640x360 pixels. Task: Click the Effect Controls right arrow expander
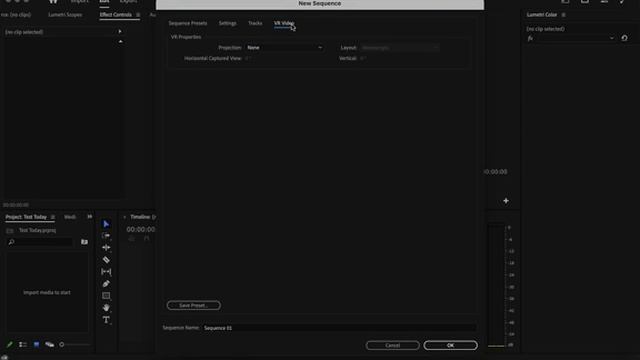click(x=120, y=31)
